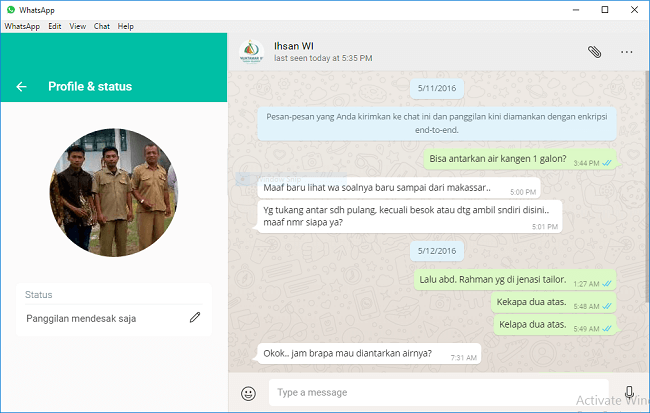The image size is (650, 413).
Task: Click the attach file paperclip icon
Action: coord(594,52)
